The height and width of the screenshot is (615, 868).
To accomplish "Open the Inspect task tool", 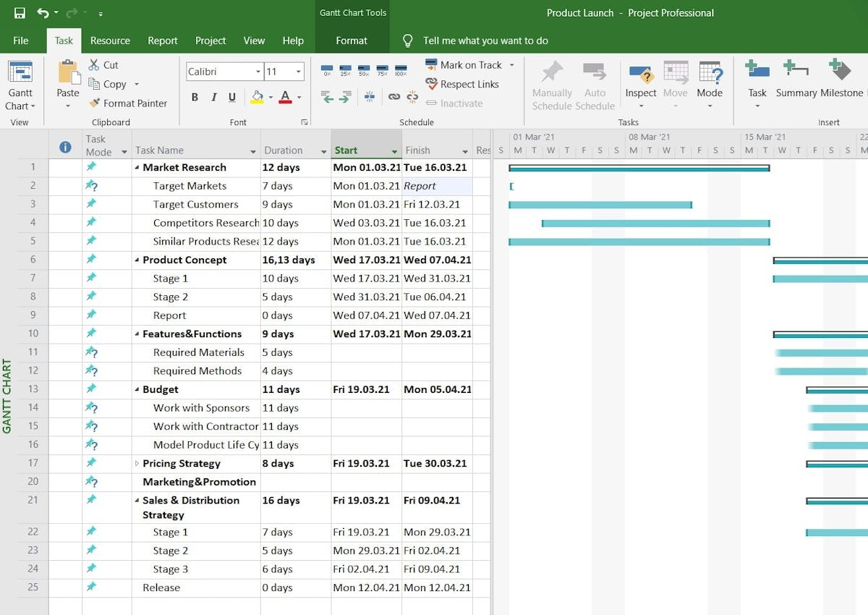I will click(641, 80).
